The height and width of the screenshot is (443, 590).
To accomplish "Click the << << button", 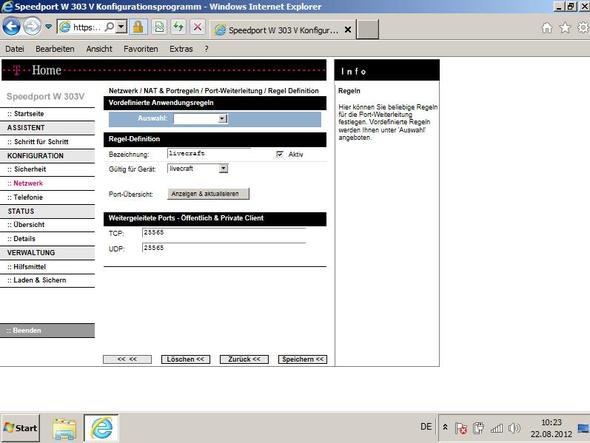I will pos(128,359).
